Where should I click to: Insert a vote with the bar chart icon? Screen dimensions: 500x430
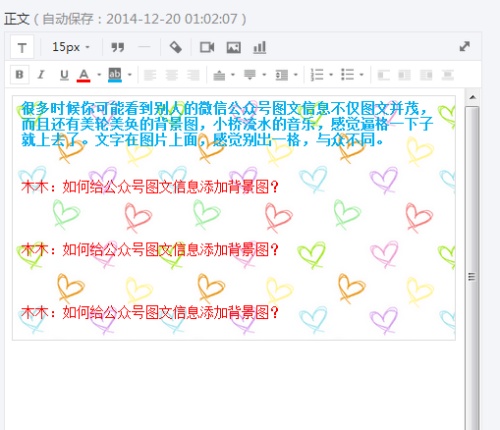(x=260, y=47)
